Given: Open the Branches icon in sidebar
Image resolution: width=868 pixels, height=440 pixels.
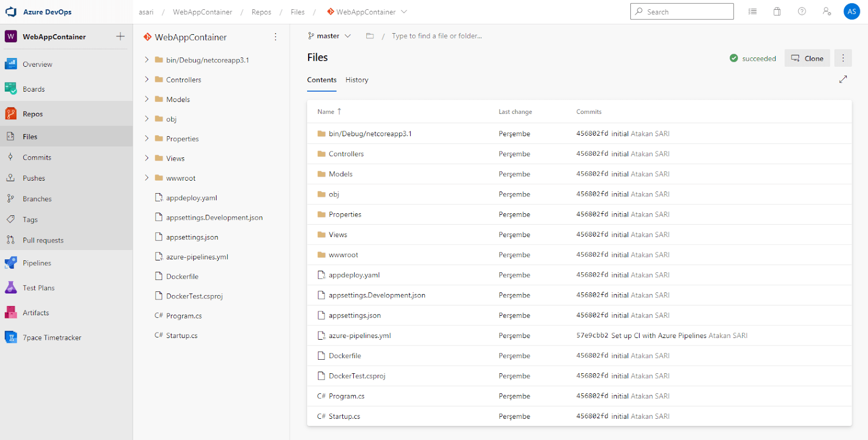Looking at the screenshot, I should (x=10, y=199).
